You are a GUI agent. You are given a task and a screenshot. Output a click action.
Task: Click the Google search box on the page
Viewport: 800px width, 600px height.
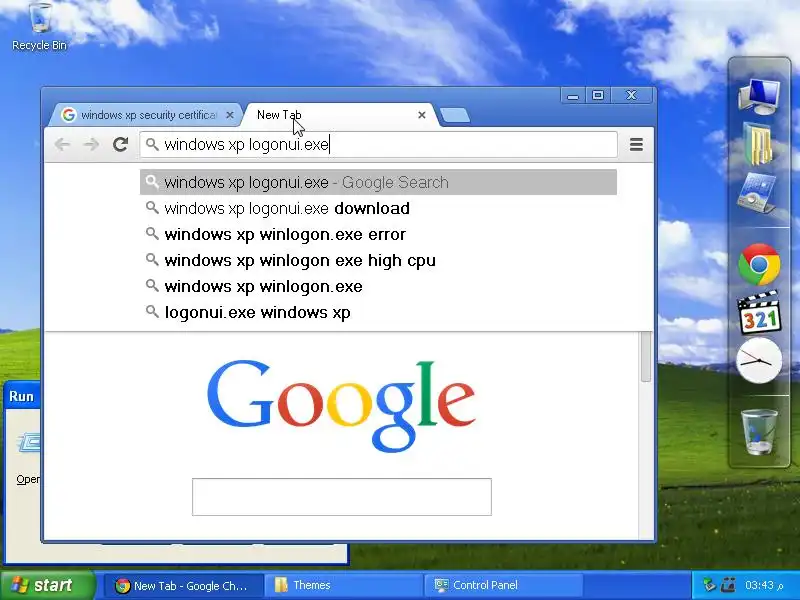pos(342,497)
